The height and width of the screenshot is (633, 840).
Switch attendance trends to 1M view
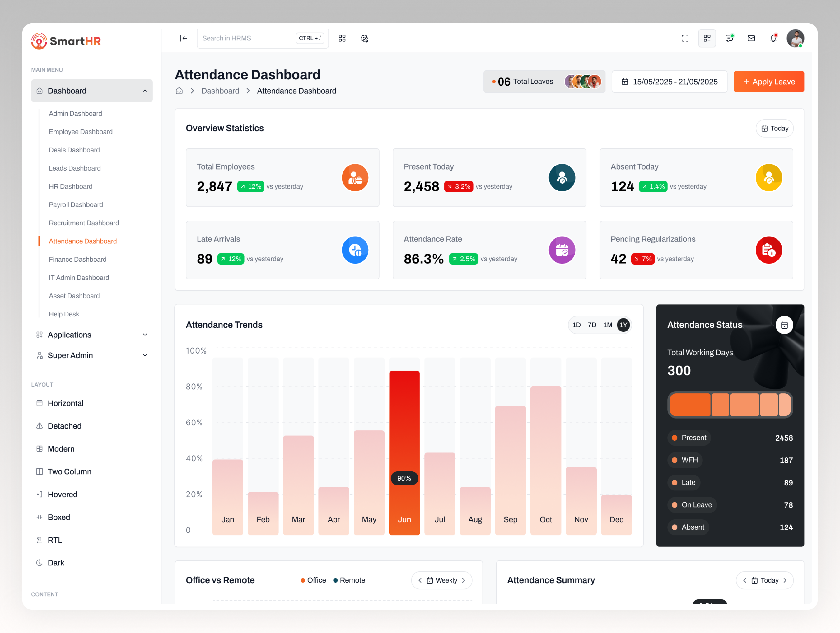coord(608,325)
